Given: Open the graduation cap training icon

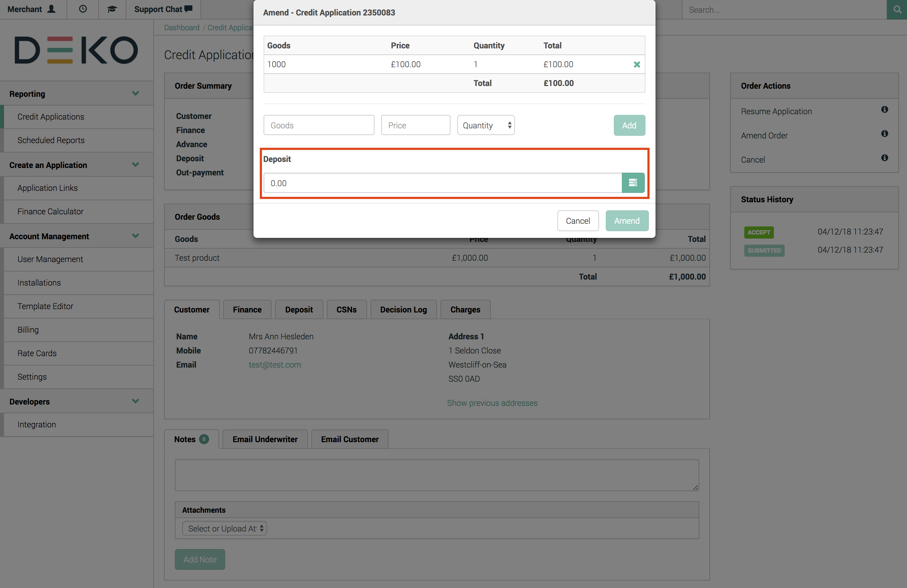Looking at the screenshot, I should [x=112, y=9].
